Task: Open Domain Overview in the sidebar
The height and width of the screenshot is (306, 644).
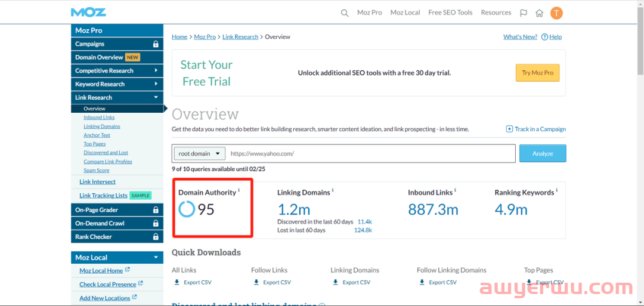Action: coord(117,57)
